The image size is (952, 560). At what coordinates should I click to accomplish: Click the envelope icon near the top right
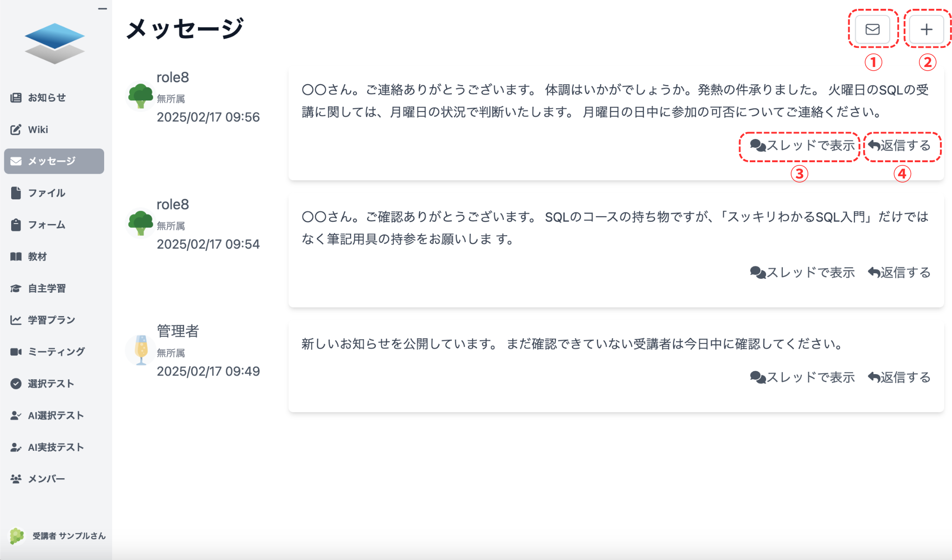(872, 29)
